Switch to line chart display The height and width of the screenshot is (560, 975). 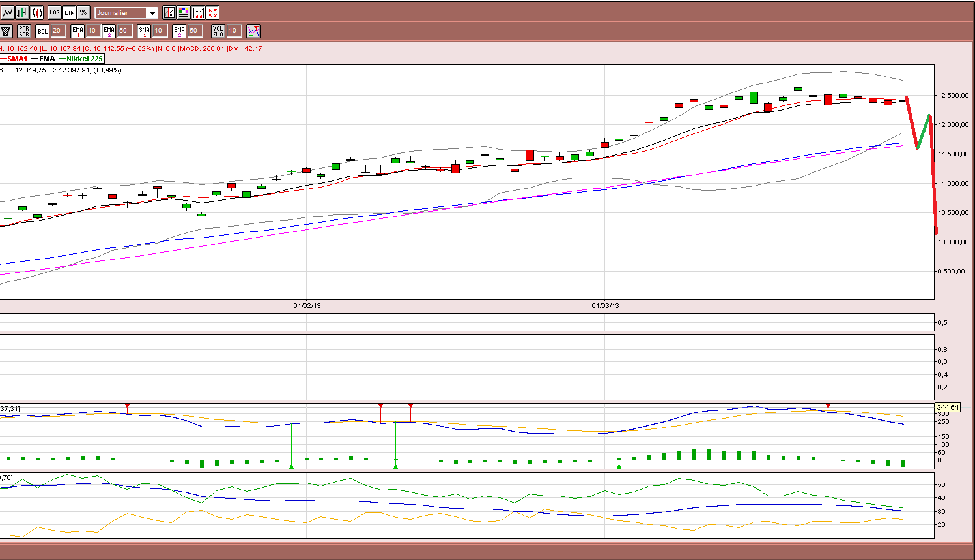[x=7, y=12]
